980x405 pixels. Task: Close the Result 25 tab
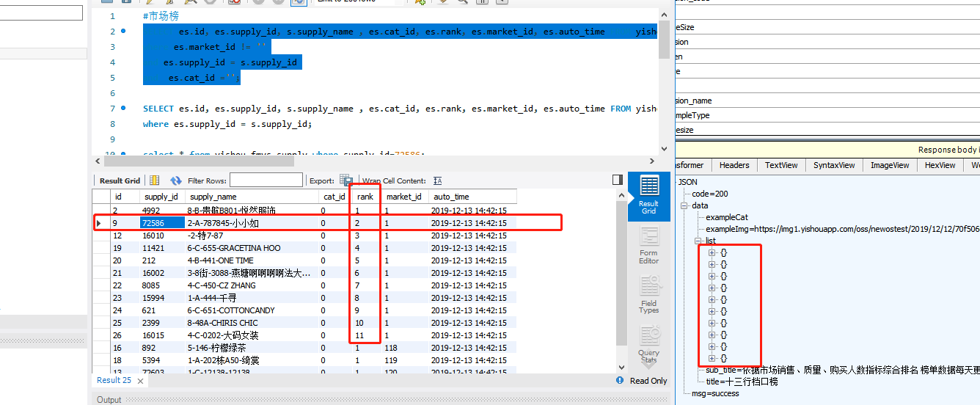(x=141, y=381)
